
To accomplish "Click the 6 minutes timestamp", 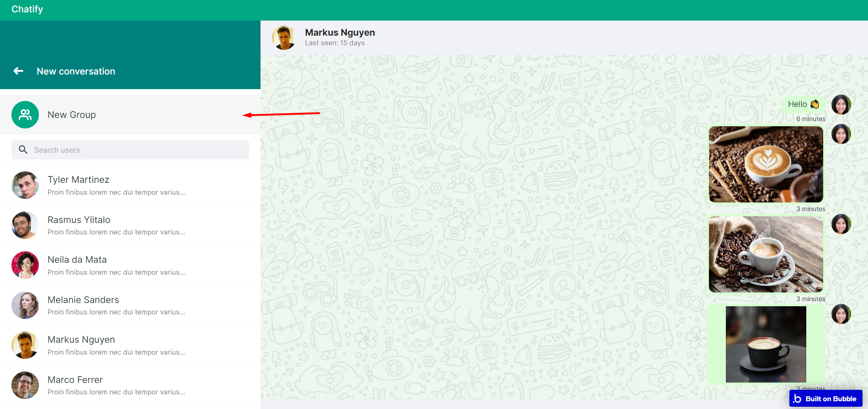I will 811,119.
